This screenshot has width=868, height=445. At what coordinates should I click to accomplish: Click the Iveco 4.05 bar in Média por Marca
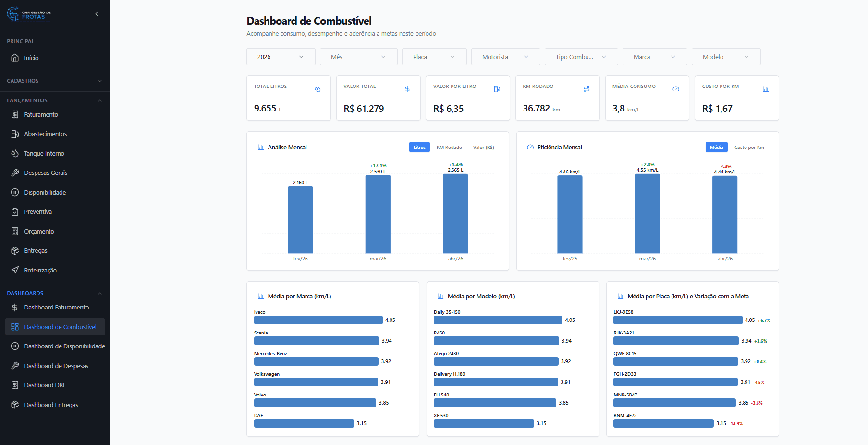(x=318, y=320)
